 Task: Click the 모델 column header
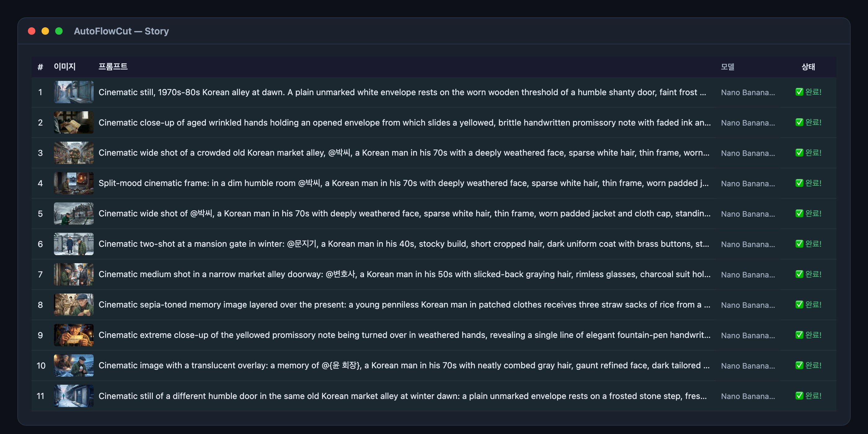click(728, 67)
